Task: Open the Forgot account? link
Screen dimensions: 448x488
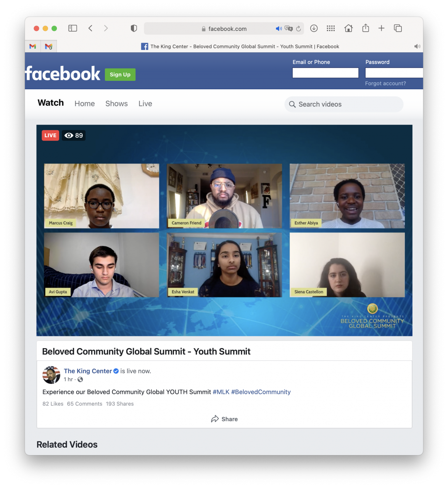Action: (x=385, y=83)
